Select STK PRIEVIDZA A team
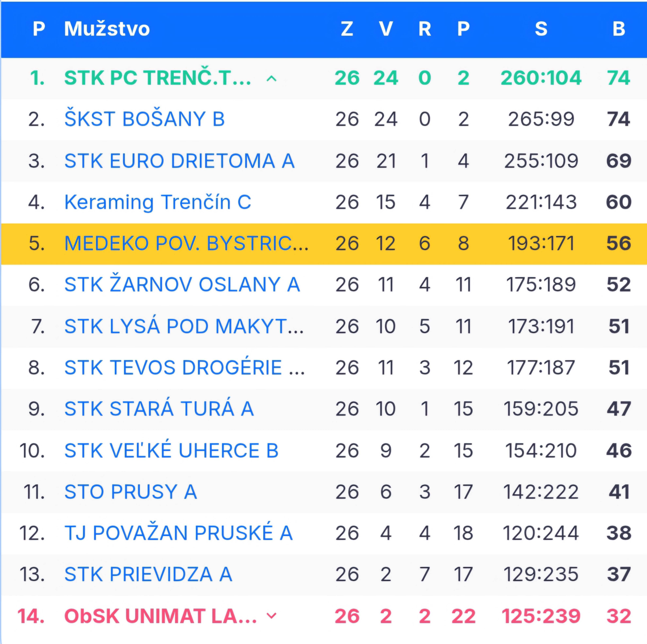The image size is (647, 644). tap(148, 574)
